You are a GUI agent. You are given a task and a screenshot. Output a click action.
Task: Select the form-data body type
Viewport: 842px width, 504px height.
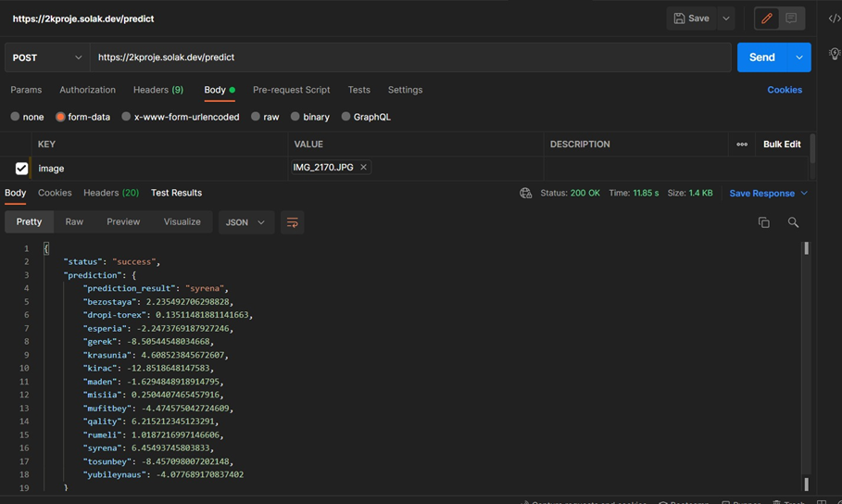click(x=60, y=117)
